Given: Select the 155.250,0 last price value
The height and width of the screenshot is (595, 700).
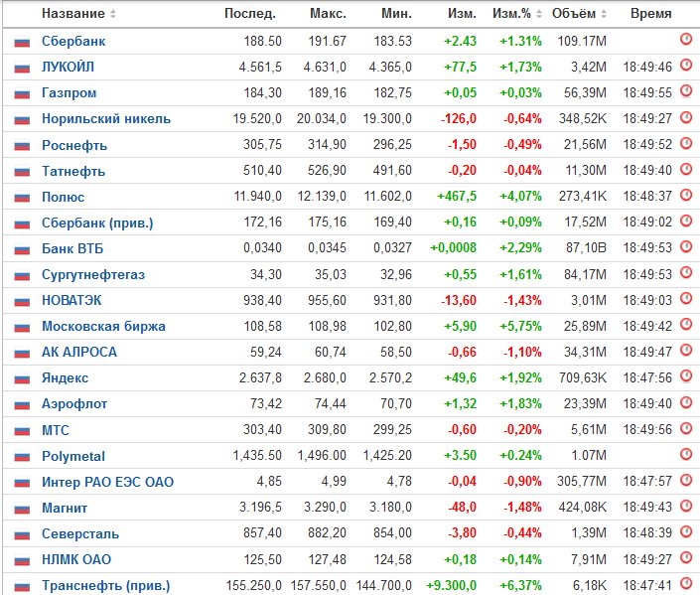Looking at the screenshot, I should (253, 585).
